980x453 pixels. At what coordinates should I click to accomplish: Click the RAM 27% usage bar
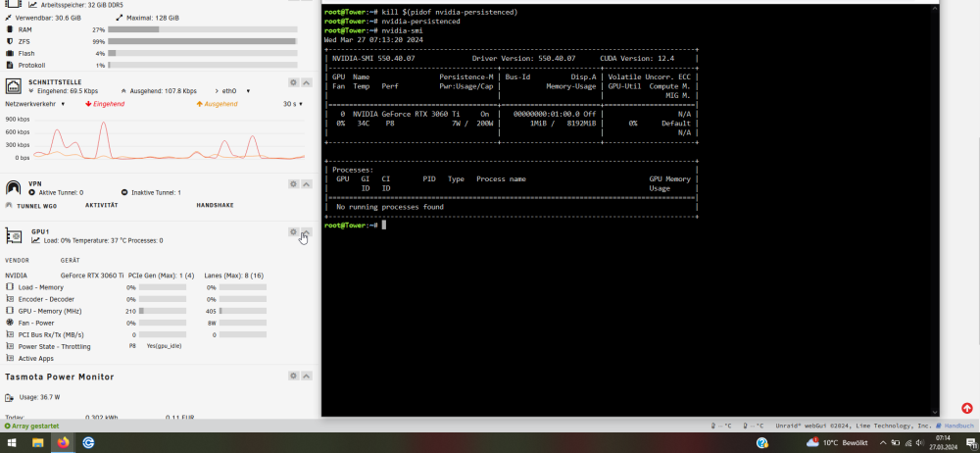203,29
